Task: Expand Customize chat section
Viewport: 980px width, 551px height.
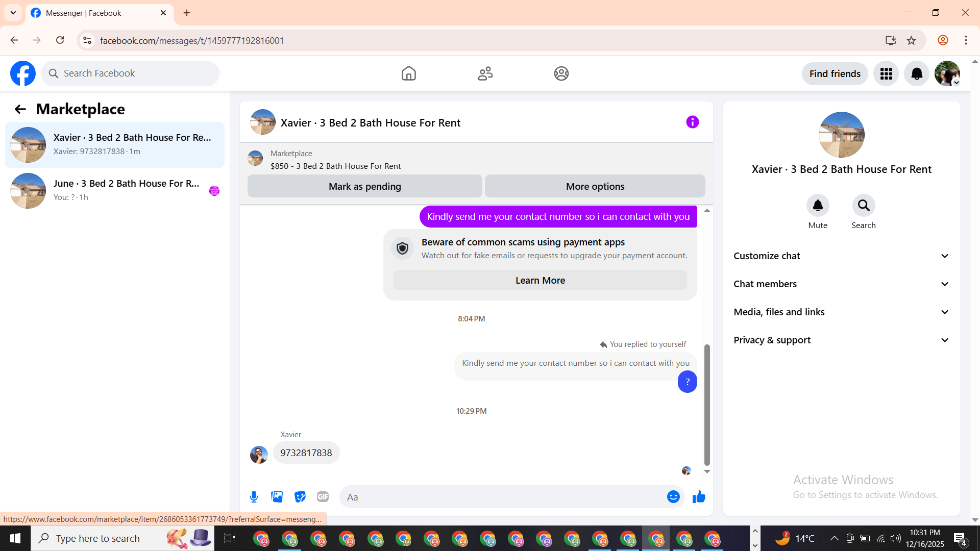Action: point(842,256)
